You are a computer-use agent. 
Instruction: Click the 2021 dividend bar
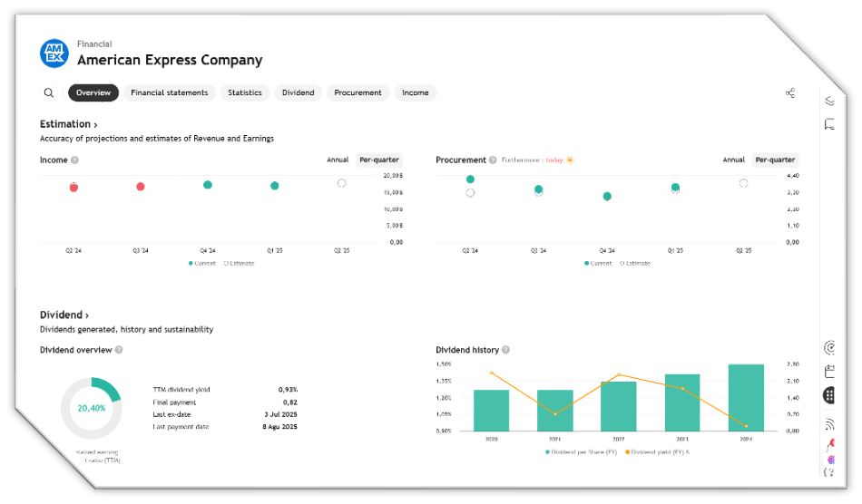(x=555, y=411)
